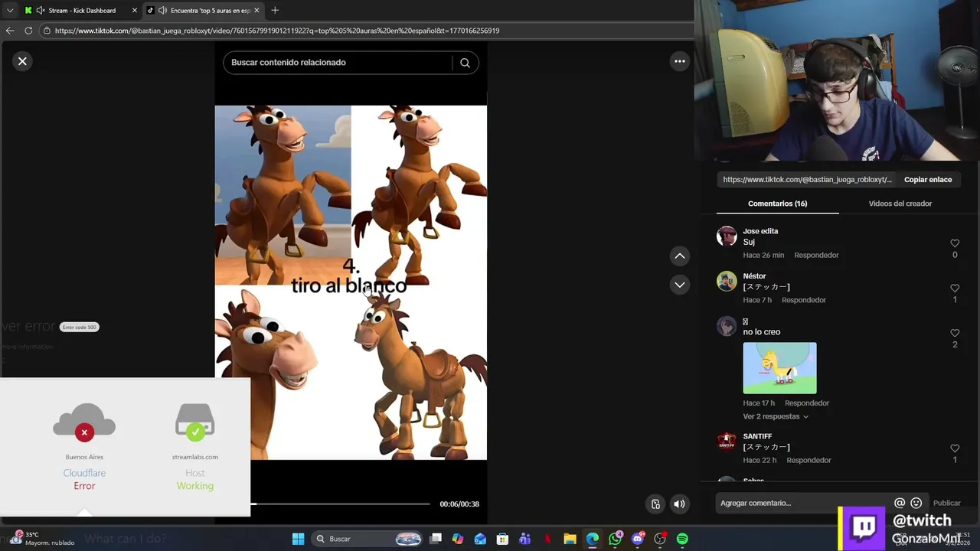The width and height of the screenshot is (980, 551).
Task: Switch to Videos del creador tab
Action: pyautogui.click(x=900, y=204)
